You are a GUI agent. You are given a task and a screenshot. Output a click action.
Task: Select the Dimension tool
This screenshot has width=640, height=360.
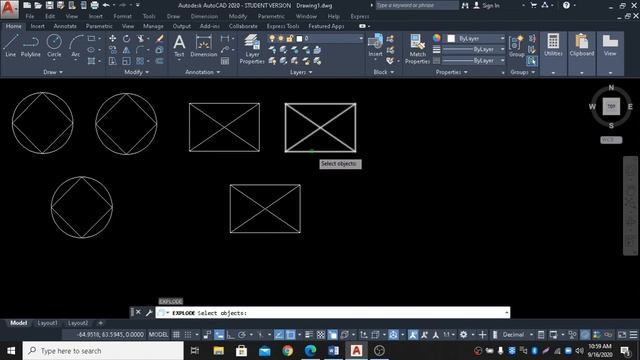pyautogui.click(x=203, y=46)
